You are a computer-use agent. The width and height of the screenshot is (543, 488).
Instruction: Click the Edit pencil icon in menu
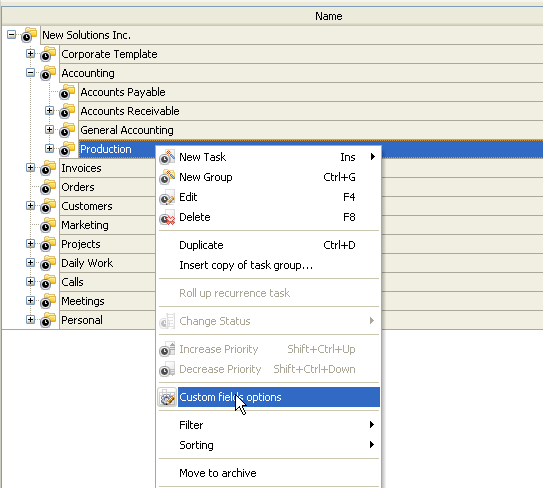167,197
